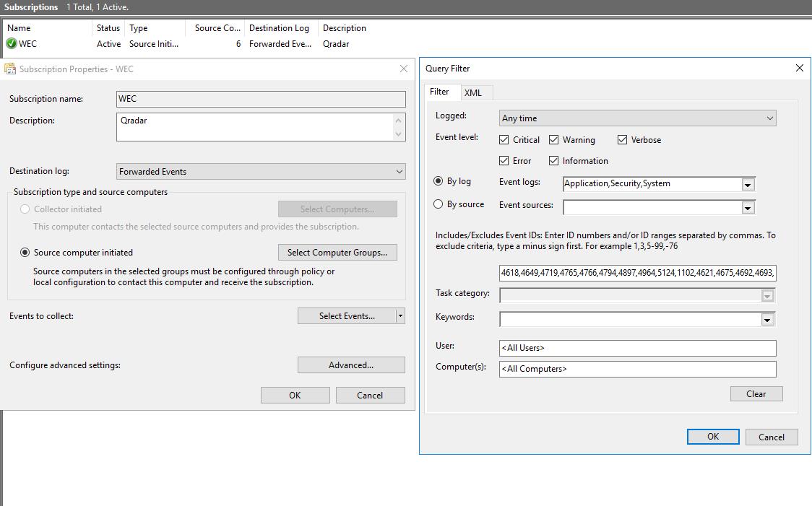812x506 pixels.
Task: Open the Destination log dropdown
Action: 398,171
